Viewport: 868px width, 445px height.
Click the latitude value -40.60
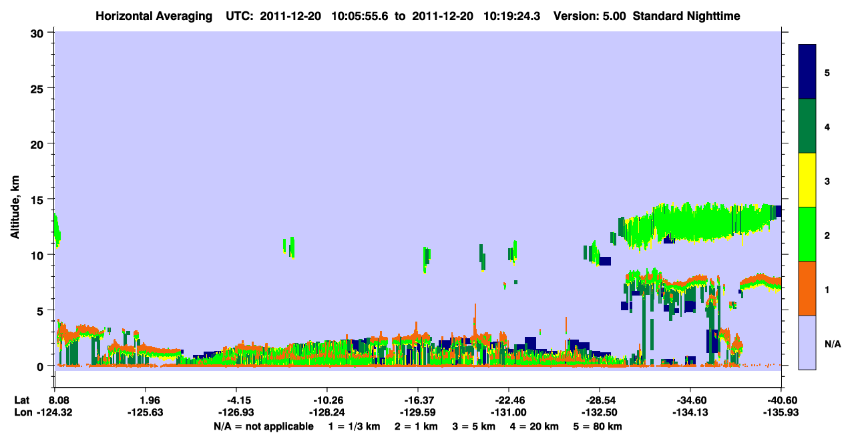[781, 400]
